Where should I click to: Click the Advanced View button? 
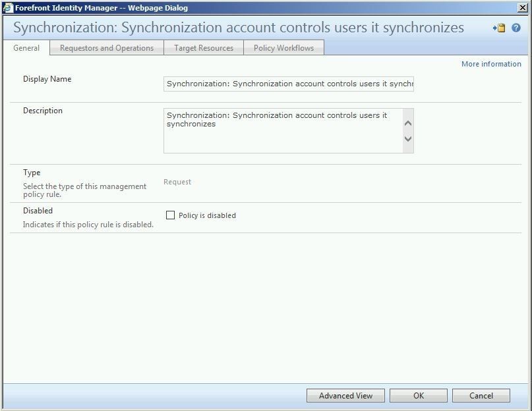345,396
